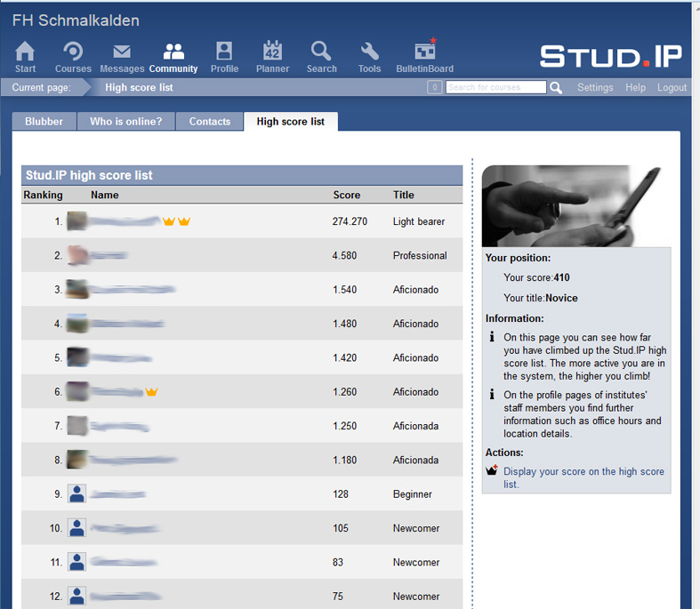Open Settings link in top bar
Viewport: 700px width, 609px height.
(595, 87)
